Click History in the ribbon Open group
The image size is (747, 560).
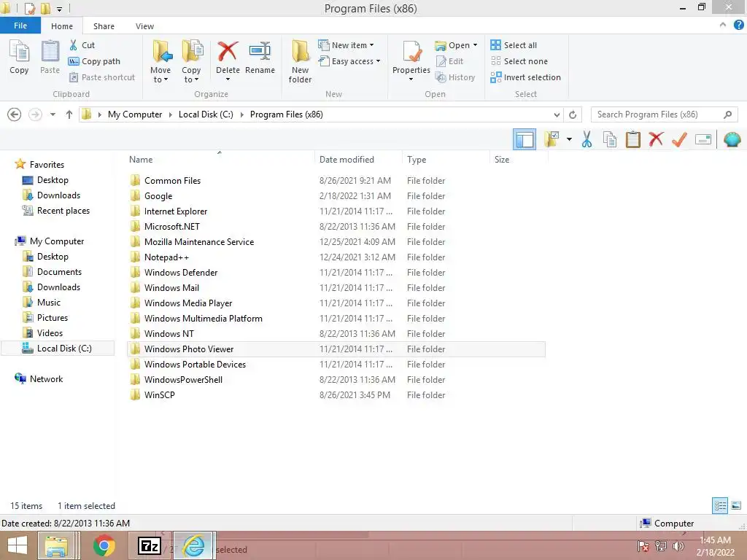click(455, 77)
